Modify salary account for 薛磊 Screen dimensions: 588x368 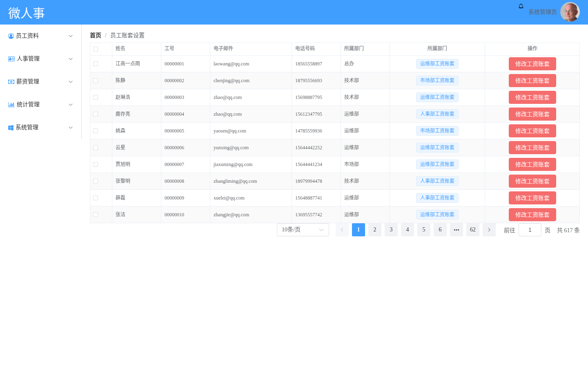(532, 198)
